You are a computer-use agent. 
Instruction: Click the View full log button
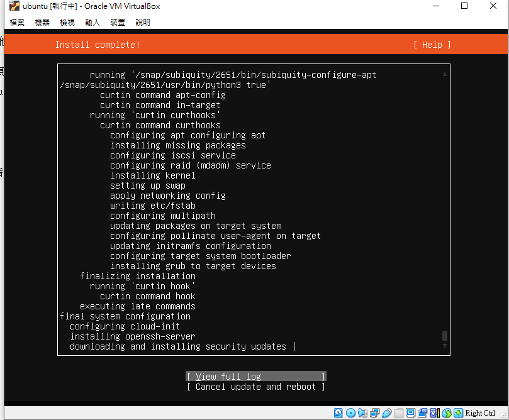[256, 376]
